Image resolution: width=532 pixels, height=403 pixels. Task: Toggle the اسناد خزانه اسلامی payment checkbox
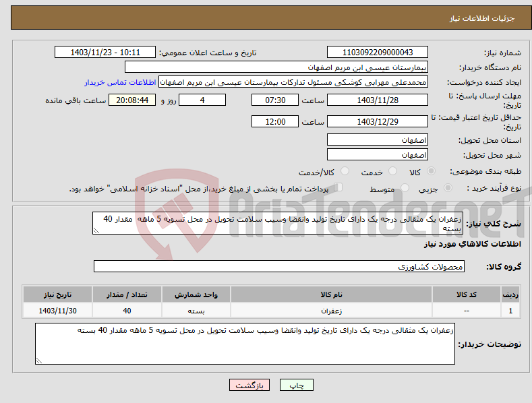(x=338, y=187)
